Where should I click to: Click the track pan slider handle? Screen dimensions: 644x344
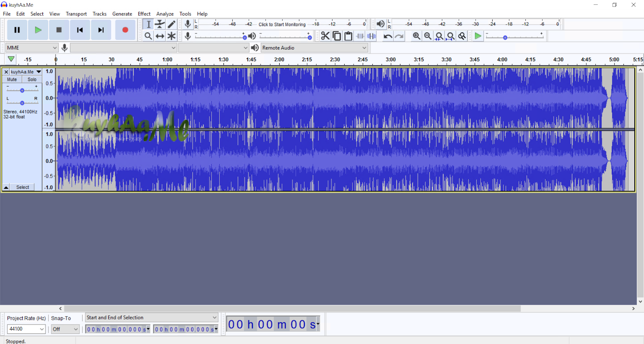(x=22, y=103)
